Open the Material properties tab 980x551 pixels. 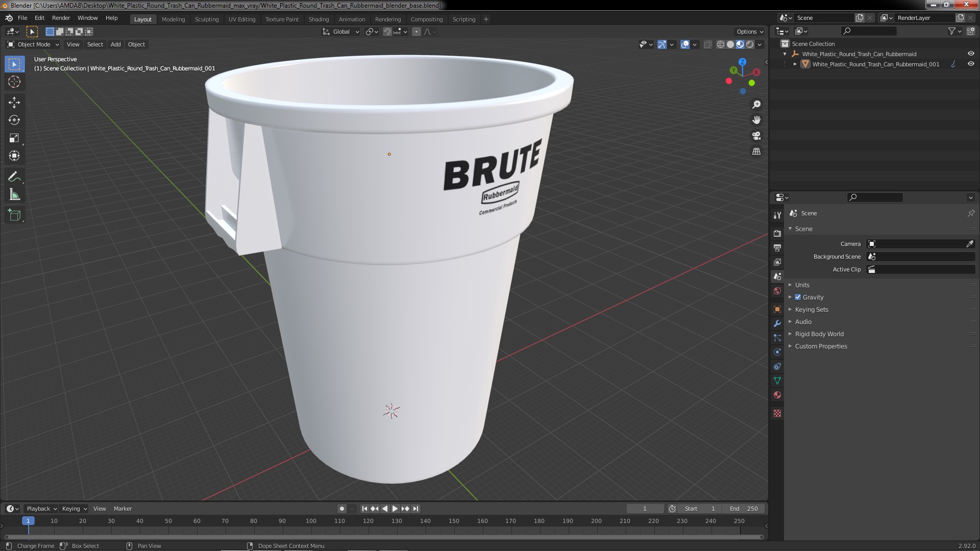pos(777,395)
